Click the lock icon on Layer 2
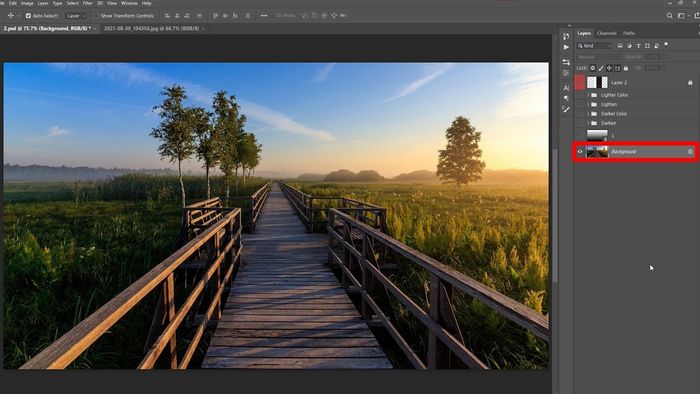This screenshot has height=394, width=700. pos(690,83)
